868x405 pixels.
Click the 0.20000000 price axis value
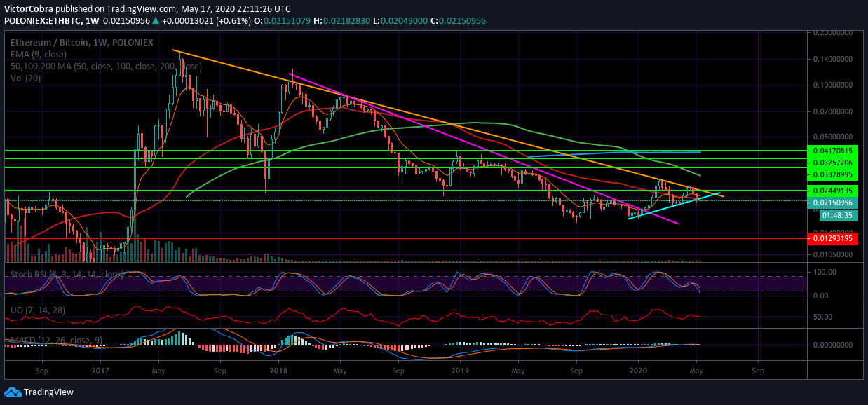[833, 33]
